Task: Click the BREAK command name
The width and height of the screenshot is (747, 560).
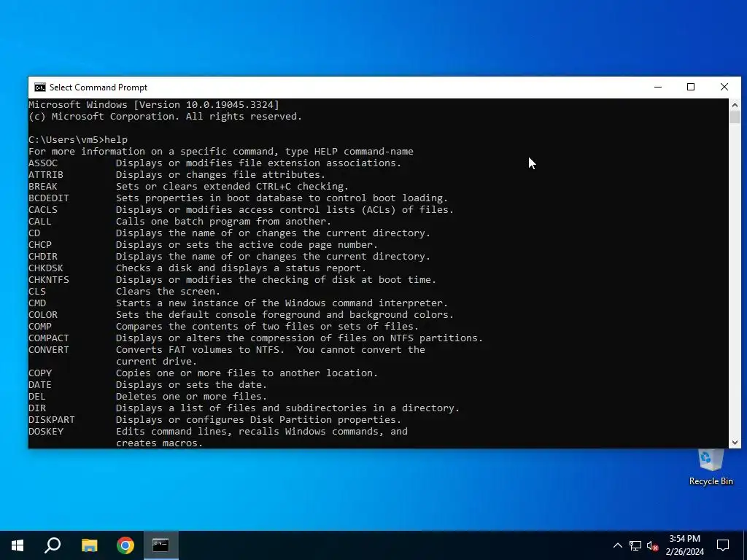Action: [x=43, y=186]
